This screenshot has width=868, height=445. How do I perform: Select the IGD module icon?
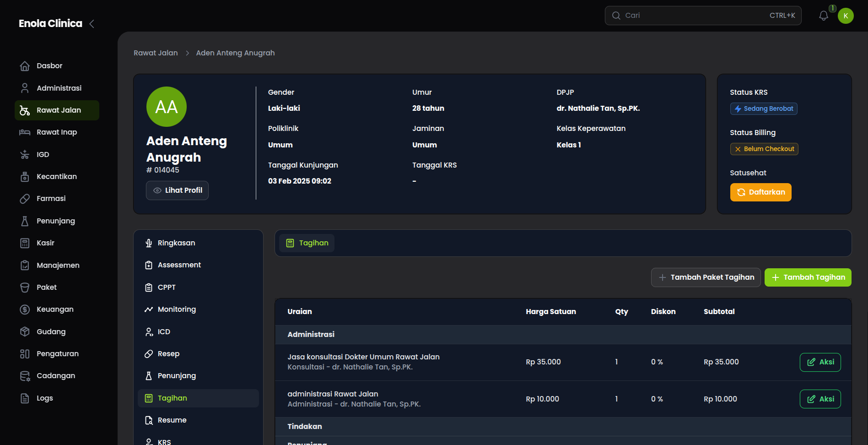[x=24, y=154]
